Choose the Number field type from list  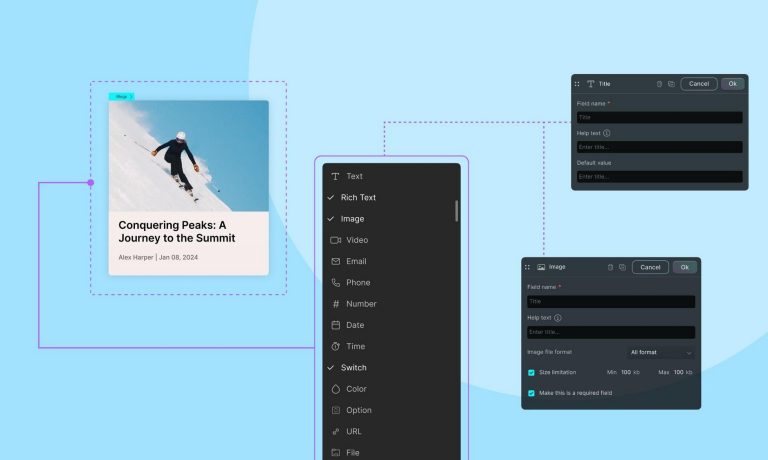[x=360, y=304]
